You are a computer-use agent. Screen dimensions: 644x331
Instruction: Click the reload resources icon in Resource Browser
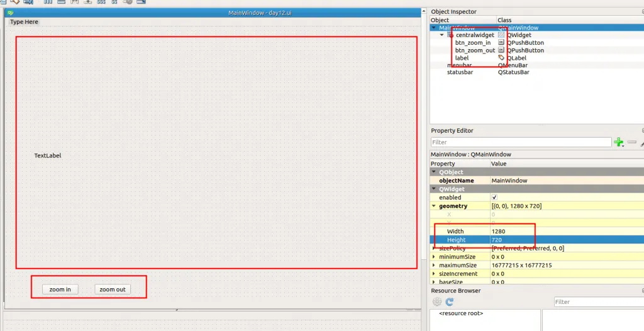pyautogui.click(x=450, y=302)
